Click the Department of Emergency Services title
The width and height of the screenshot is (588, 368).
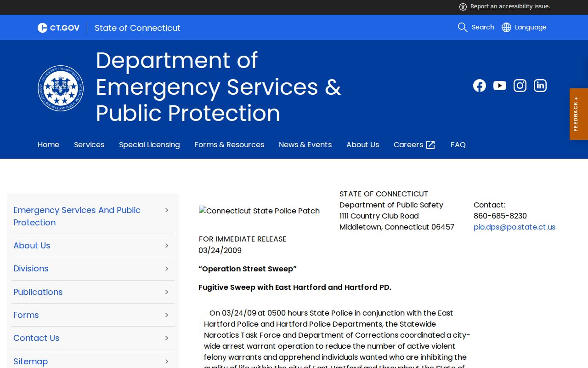click(x=218, y=87)
